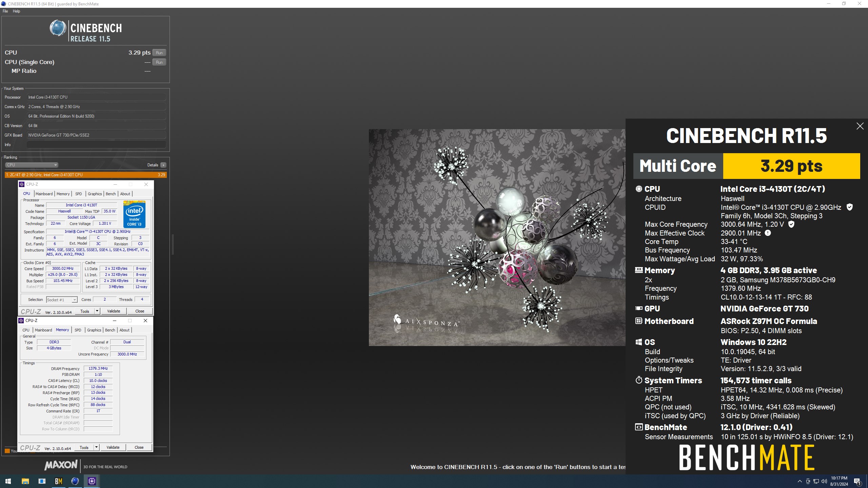Close the lower CPU-Z window with X

(145, 321)
